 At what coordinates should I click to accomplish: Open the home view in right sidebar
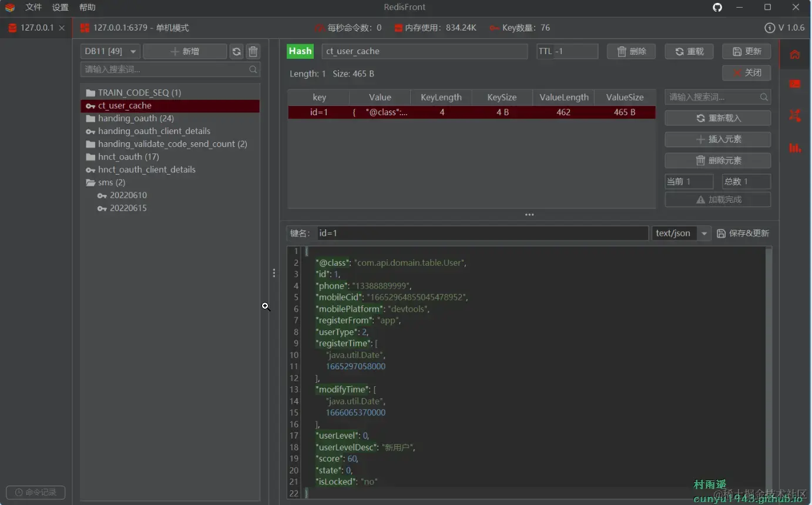point(795,55)
